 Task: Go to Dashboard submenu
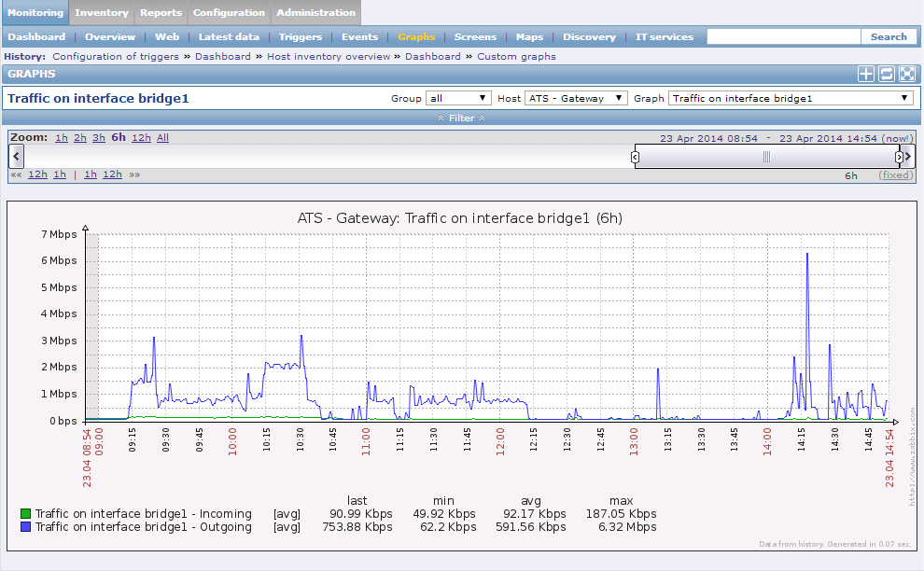(36, 36)
